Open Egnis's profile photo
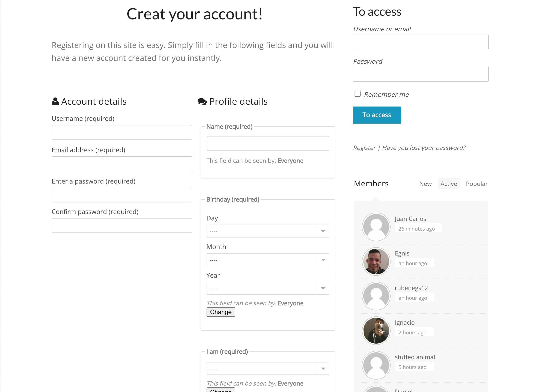 click(376, 261)
